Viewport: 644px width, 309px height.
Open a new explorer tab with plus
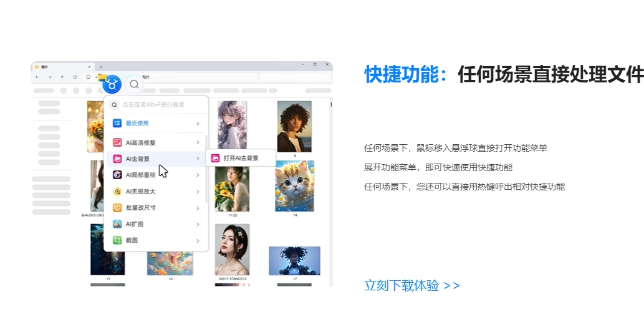coord(101,67)
